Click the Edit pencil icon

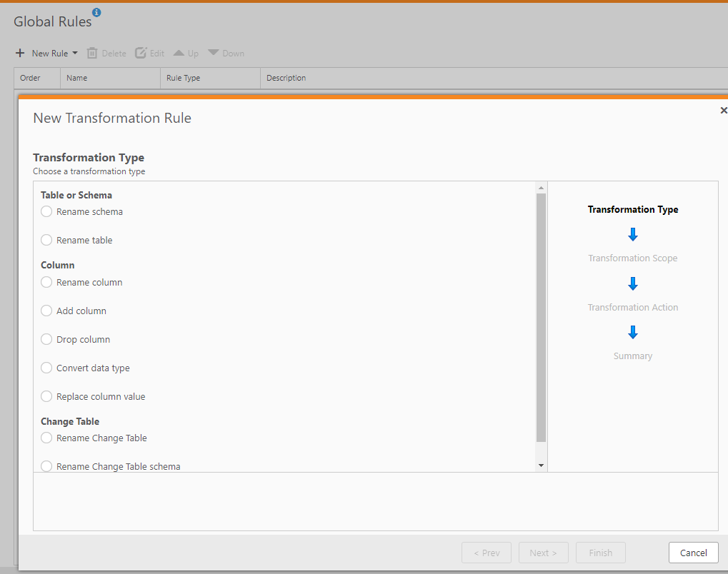click(x=141, y=54)
